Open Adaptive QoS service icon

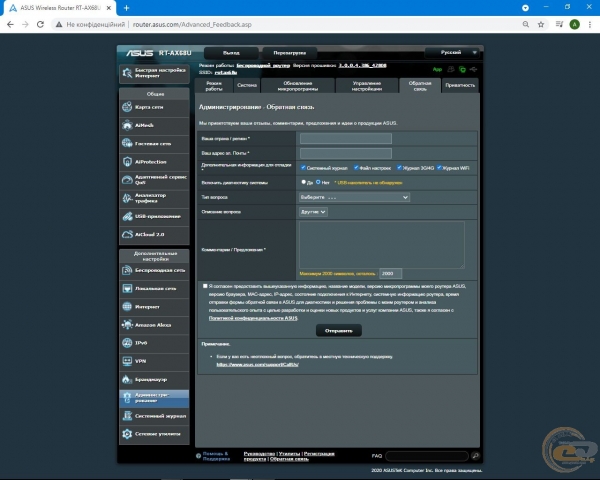127,180
